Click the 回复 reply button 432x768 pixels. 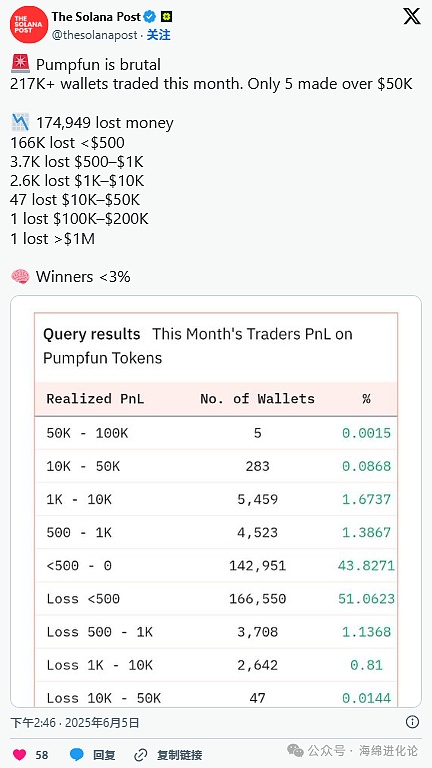click(x=104, y=755)
